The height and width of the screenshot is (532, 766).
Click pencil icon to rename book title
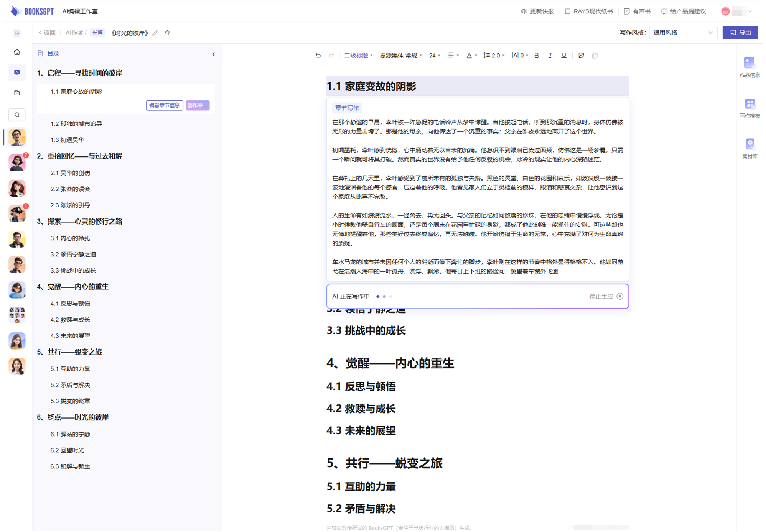(155, 33)
